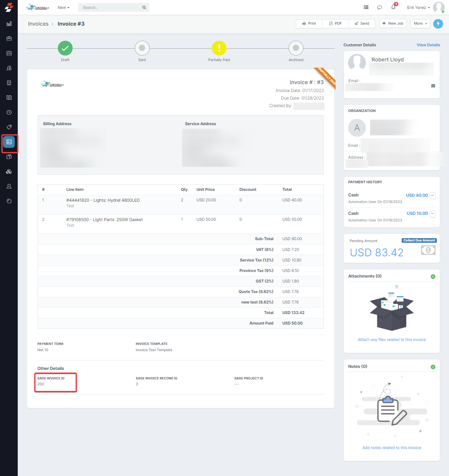Print the invoice
The image size is (449, 476).
[x=309, y=24]
